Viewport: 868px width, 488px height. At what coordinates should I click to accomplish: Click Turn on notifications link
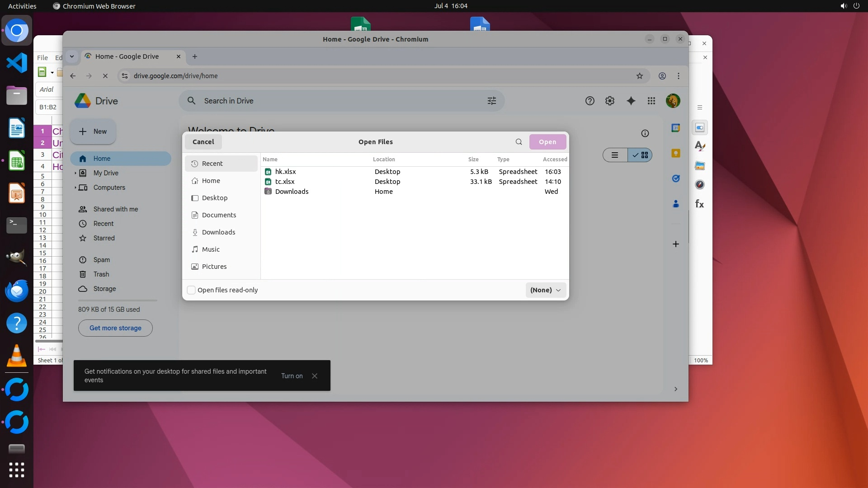(292, 376)
